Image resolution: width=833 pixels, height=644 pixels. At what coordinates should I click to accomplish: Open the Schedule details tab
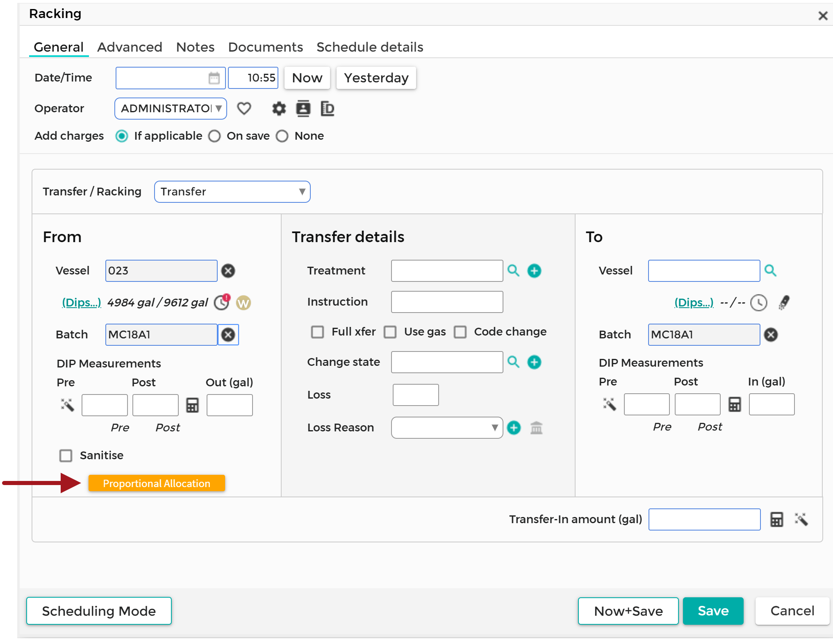pos(370,47)
